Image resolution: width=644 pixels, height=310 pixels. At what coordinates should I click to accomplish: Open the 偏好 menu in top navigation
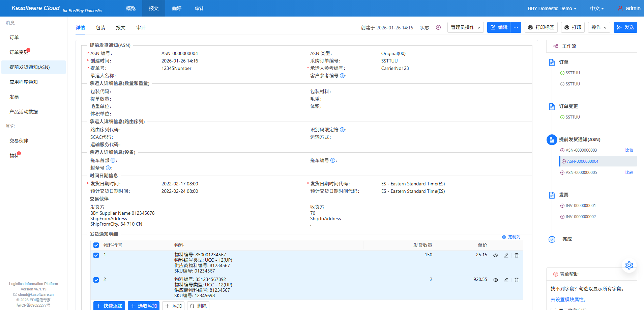176,8
